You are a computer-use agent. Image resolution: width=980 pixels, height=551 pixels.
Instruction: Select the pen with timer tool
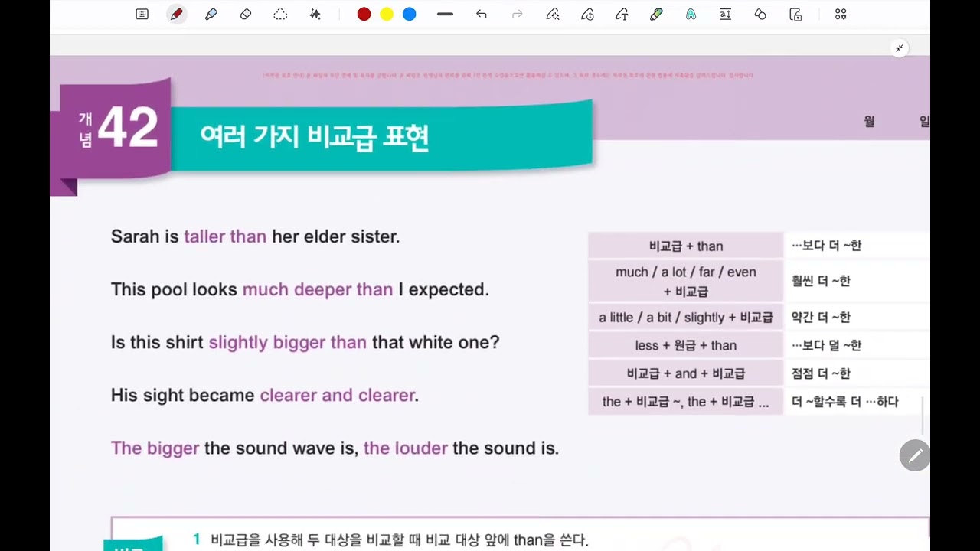coord(587,14)
